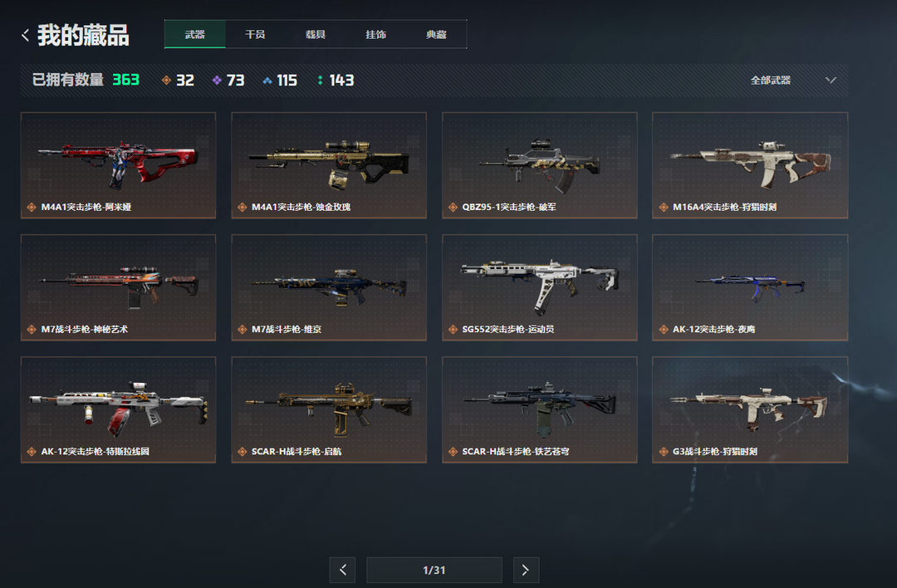Switch to the 干员 tab
Viewport: 897px width, 588px height.
click(255, 34)
